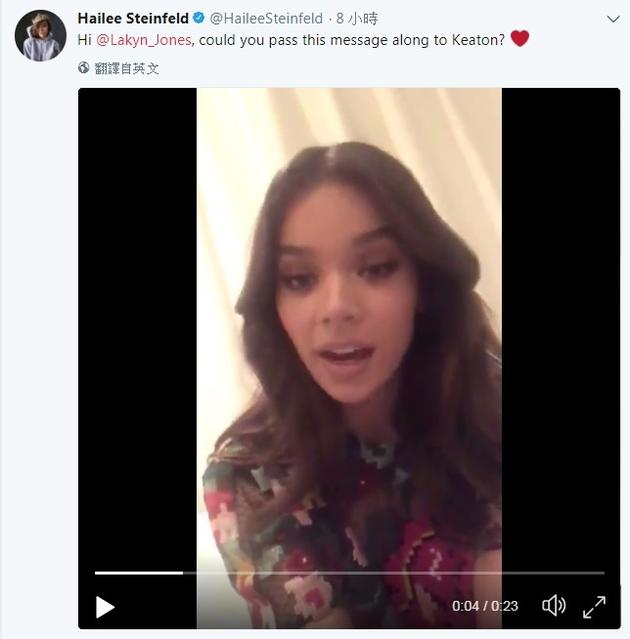Click the unplayed part of the video progress bar
Image resolution: width=630 pixels, height=639 pixels.
[x=400, y=573]
